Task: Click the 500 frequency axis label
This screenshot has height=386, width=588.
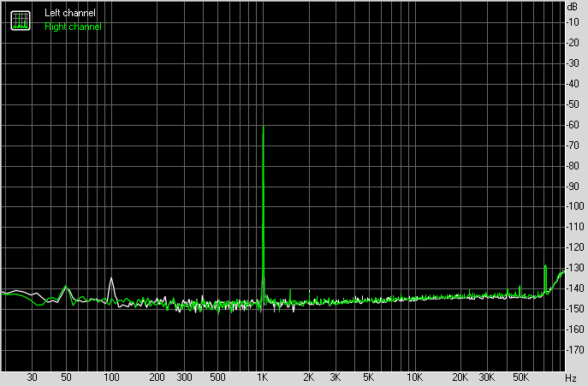Action: coord(217,377)
